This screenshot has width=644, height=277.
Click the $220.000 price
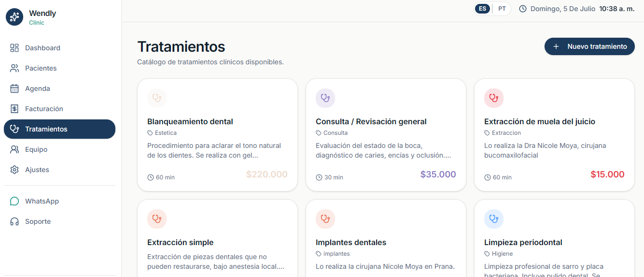(267, 175)
